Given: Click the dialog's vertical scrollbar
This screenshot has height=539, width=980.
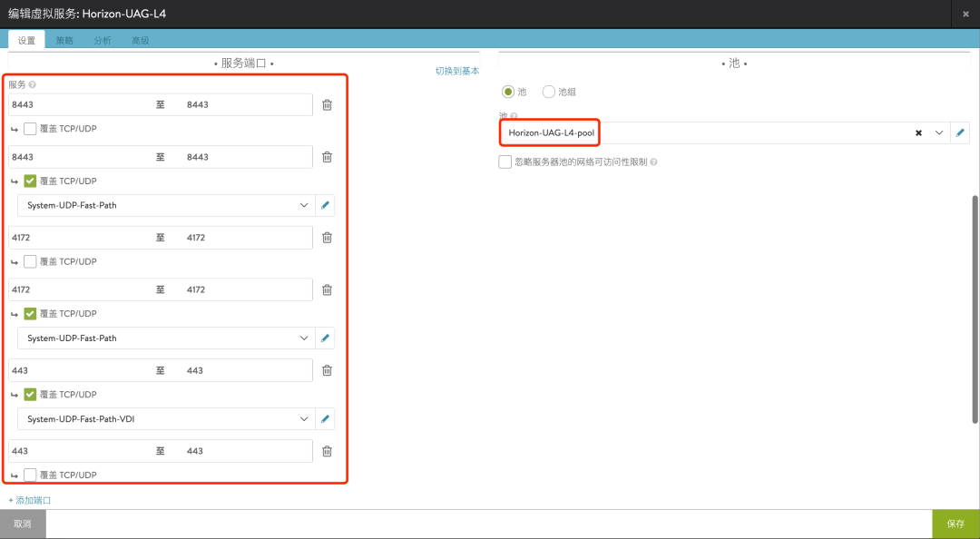Looking at the screenshot, I should [975, 309].
